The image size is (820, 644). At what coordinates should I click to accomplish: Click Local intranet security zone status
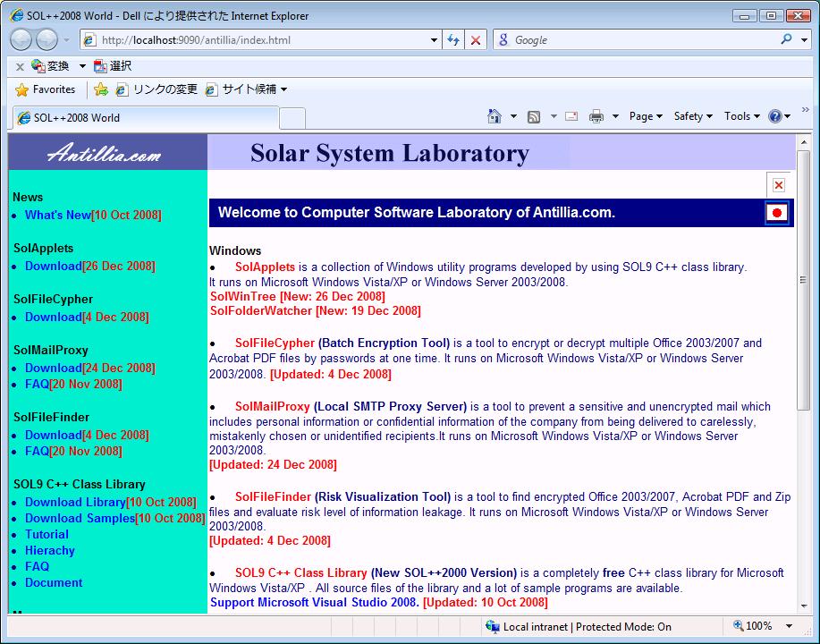tap(579, 627)
